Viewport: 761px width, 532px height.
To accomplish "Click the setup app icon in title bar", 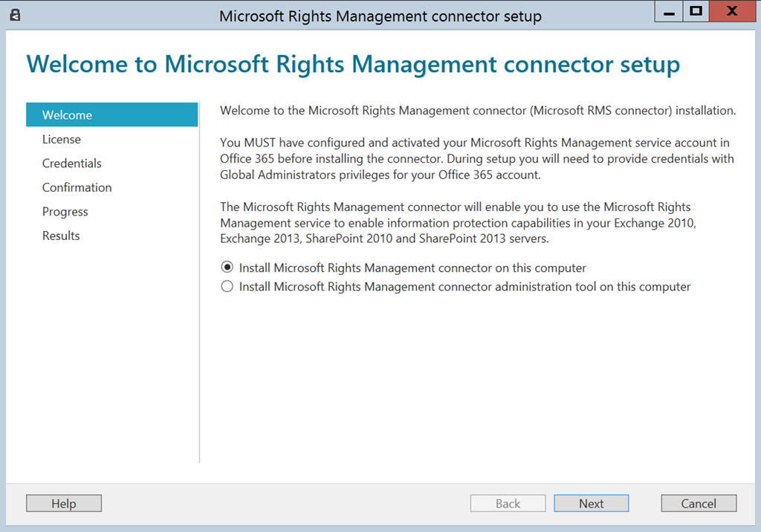I will (15, 15).
